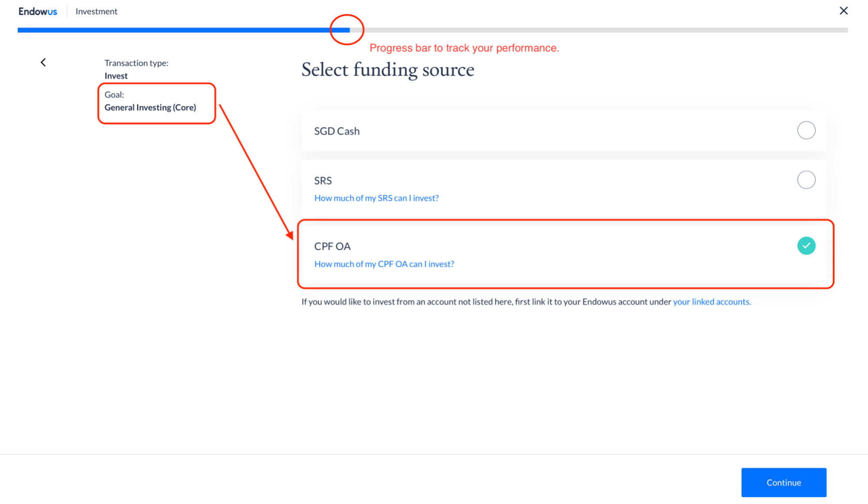Screen dimensions: 868x504
Task: Open 'How much of my CPF OA can I invest?'
Action: pos(384,264)
